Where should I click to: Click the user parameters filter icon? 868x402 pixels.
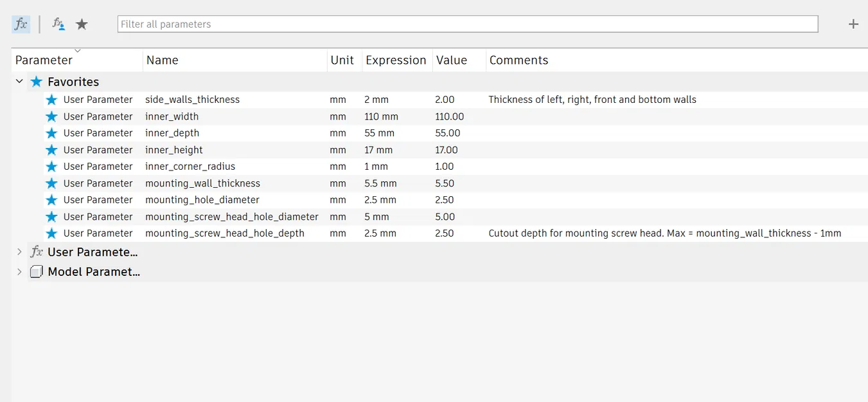click(x=58, y=24)
